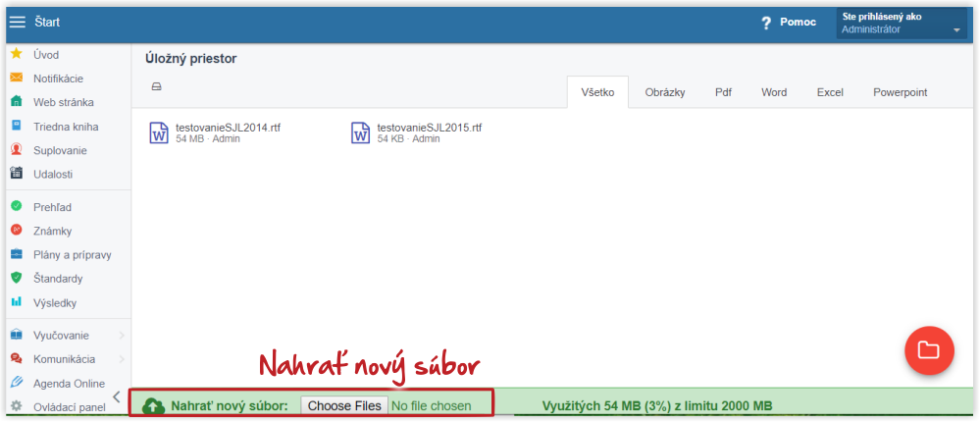Viewport: 980px width, 422px height.
Task: Switch to the Excel tab
Action: 830,92
